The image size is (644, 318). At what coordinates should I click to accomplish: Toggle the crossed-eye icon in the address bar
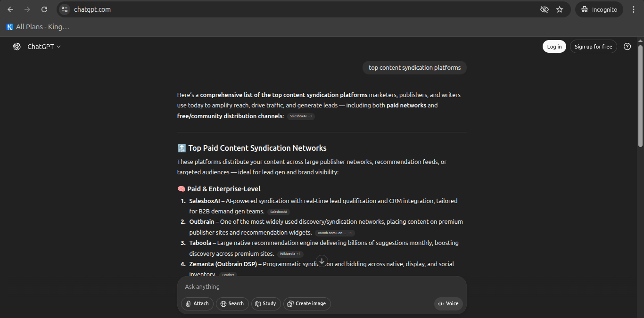(x=545, y=9)
